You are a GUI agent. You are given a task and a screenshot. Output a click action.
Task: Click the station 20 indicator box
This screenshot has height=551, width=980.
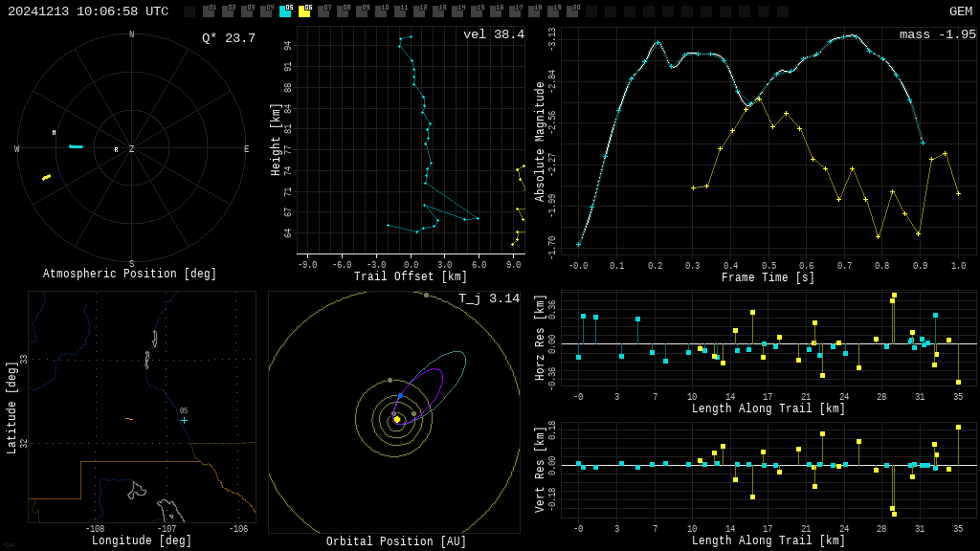[572, 11]
